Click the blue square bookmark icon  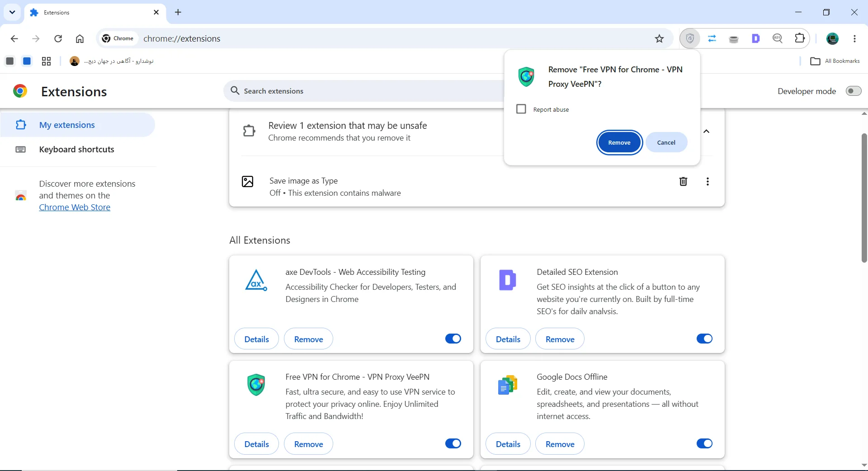27,61
